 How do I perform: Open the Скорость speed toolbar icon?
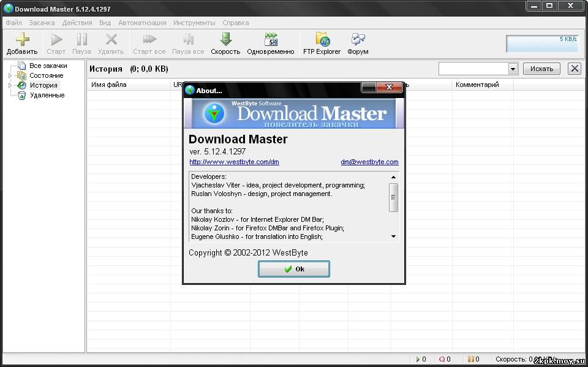coord(225,39)
